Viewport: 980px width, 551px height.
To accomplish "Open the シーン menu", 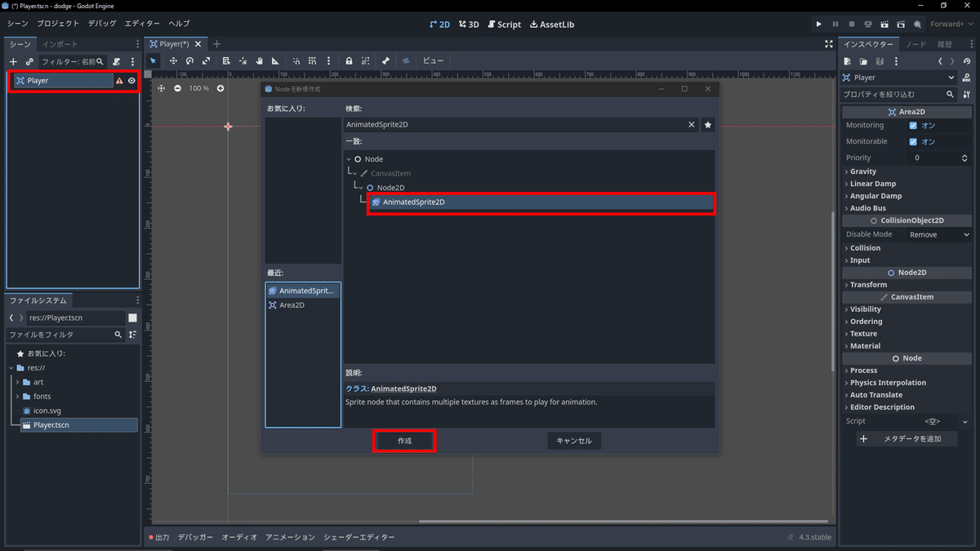I will 17,24.
